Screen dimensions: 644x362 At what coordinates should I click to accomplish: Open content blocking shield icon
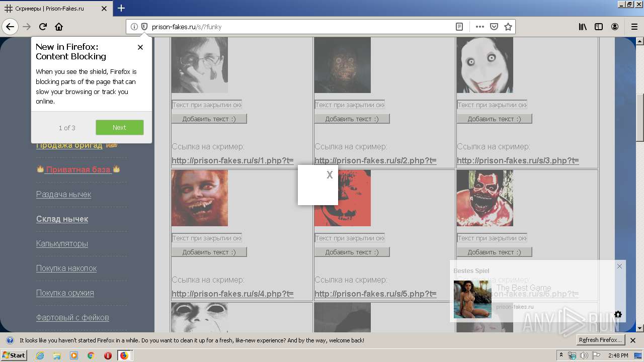tap(144, 27)
